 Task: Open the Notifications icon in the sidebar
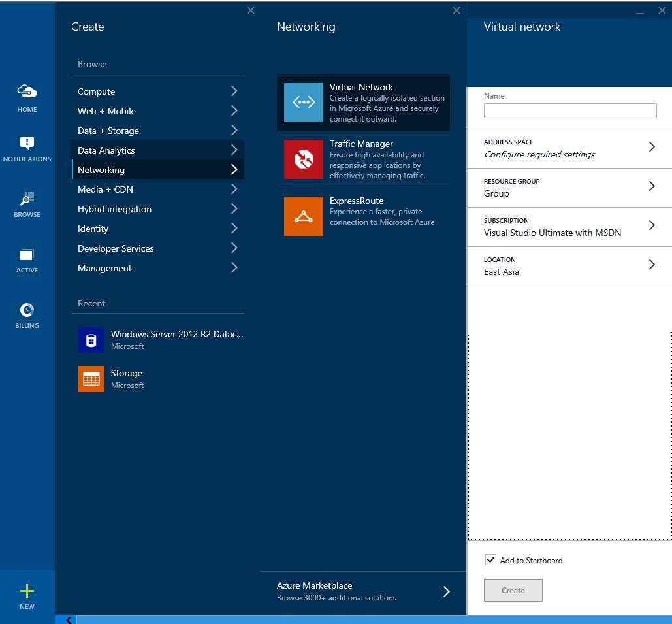point(27,142)
